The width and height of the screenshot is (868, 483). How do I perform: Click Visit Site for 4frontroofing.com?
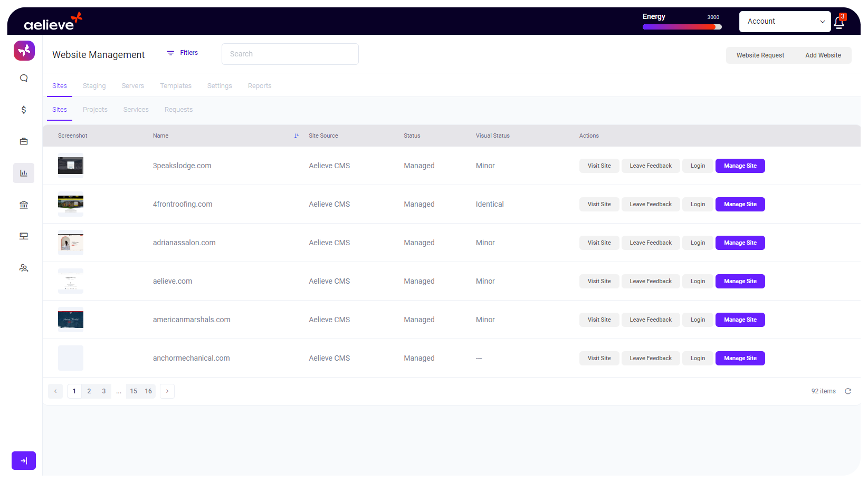[599, 204]
